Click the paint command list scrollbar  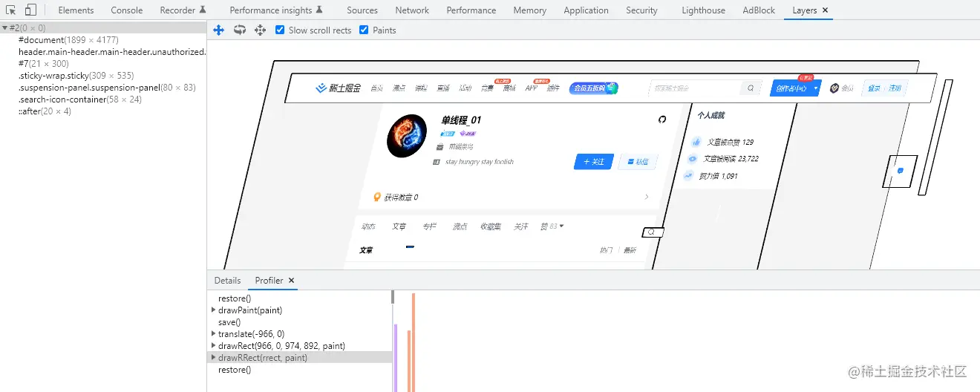tap(392, 298)
